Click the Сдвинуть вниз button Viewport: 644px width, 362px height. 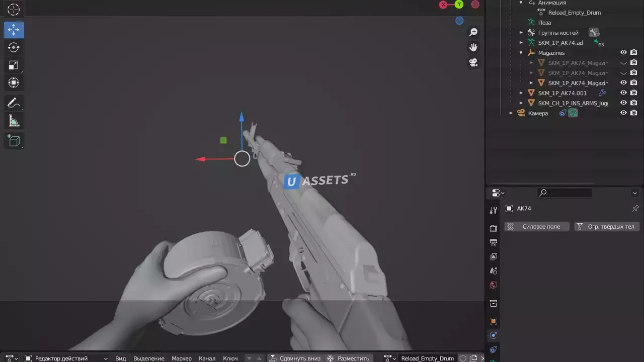click(295, 358)
